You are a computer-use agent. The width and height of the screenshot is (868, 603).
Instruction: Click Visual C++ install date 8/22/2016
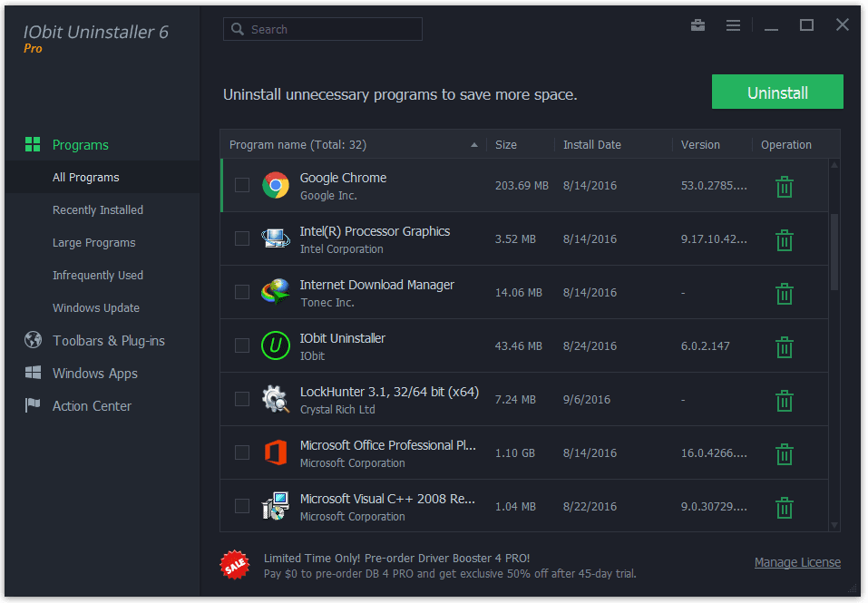590,506
